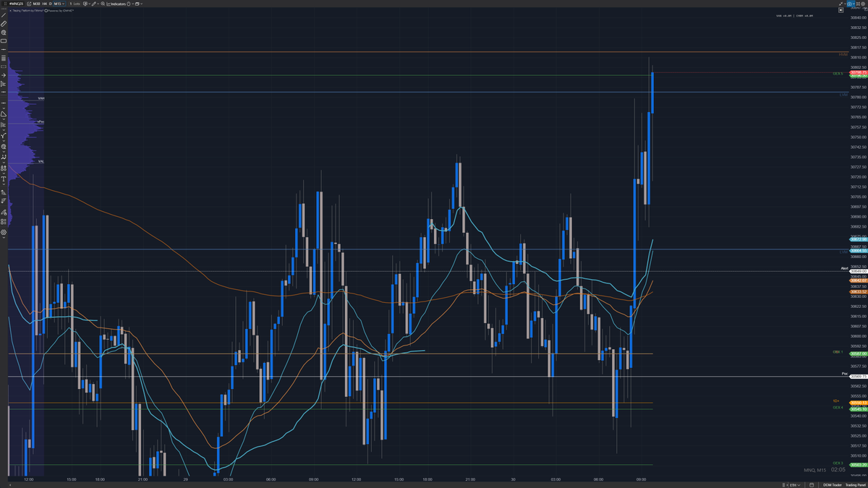The width and height of the screenshot is (868, 488).
Task: Open the eraser remove drawings tool
Action: [x=4, y=213]
